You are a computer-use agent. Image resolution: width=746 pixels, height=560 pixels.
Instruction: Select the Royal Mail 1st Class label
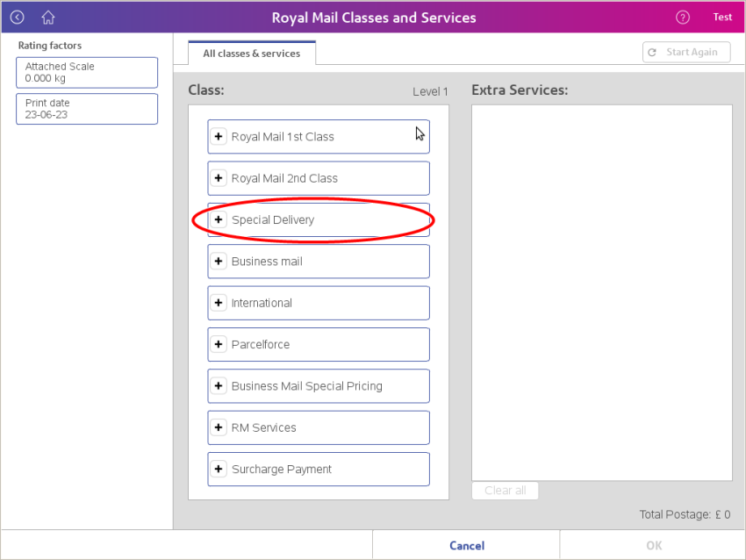point(283,137)
